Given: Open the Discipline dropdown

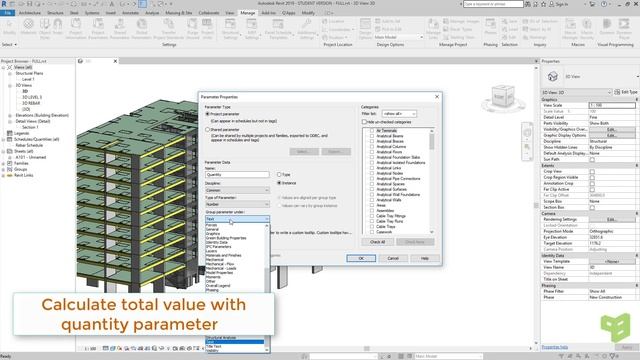Looking at the screenshot, I should tap(237, 190).
